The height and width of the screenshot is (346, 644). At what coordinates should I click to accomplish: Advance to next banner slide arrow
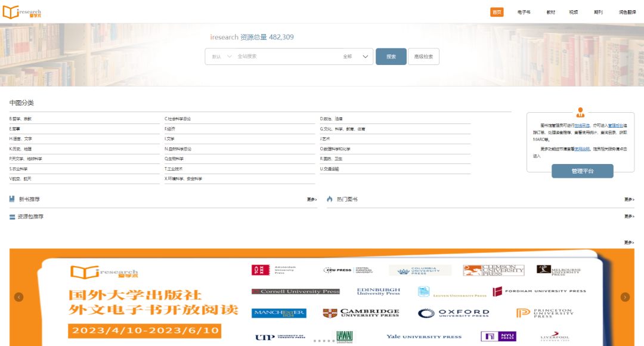click(x=625, y=297)
